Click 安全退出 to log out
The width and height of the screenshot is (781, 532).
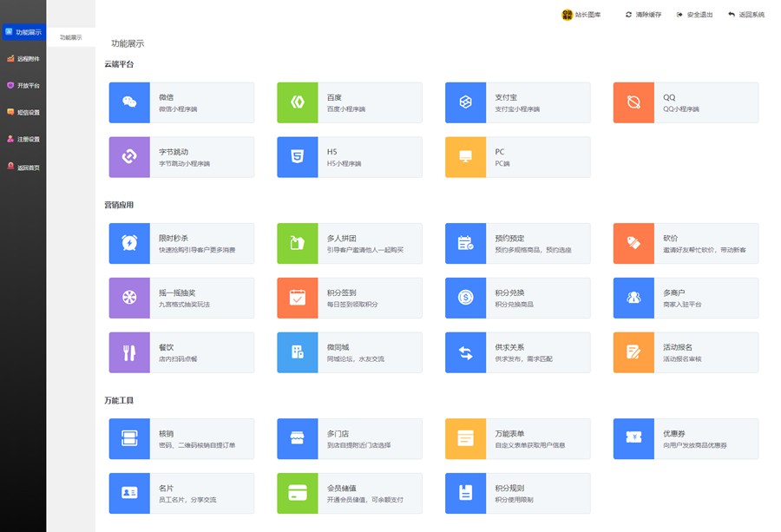pos(694,15)
